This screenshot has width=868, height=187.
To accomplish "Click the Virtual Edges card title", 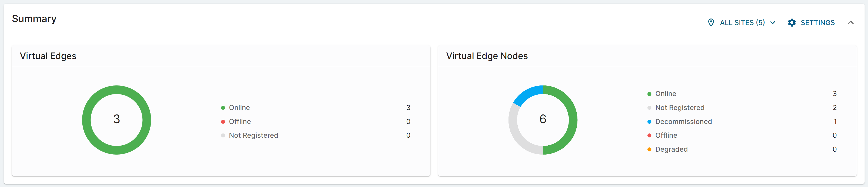I will pos(48,56).
